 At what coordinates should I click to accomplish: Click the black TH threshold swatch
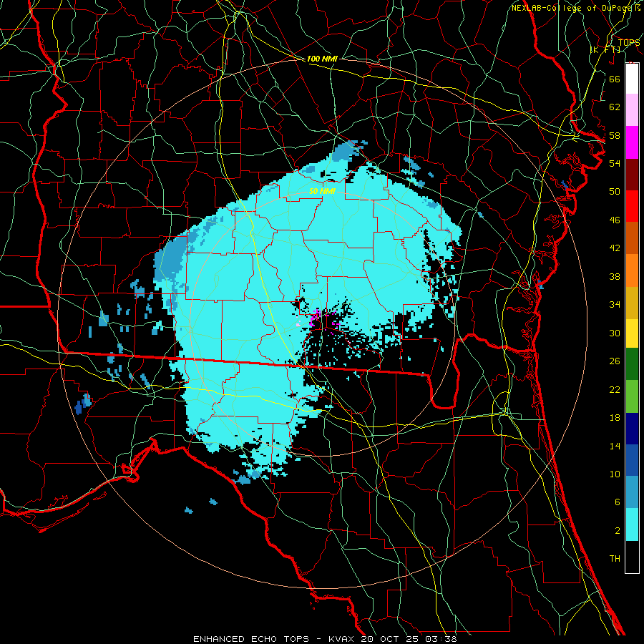632,557
